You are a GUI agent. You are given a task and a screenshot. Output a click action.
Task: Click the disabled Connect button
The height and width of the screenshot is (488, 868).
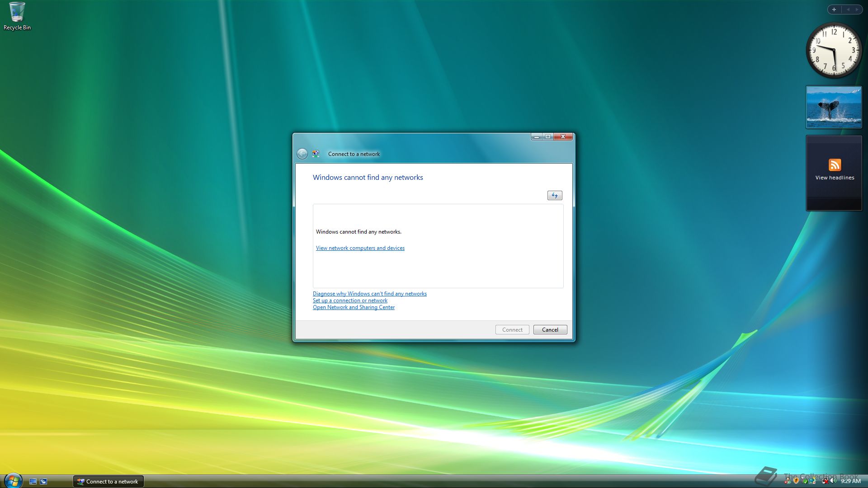tap(512, 330)
